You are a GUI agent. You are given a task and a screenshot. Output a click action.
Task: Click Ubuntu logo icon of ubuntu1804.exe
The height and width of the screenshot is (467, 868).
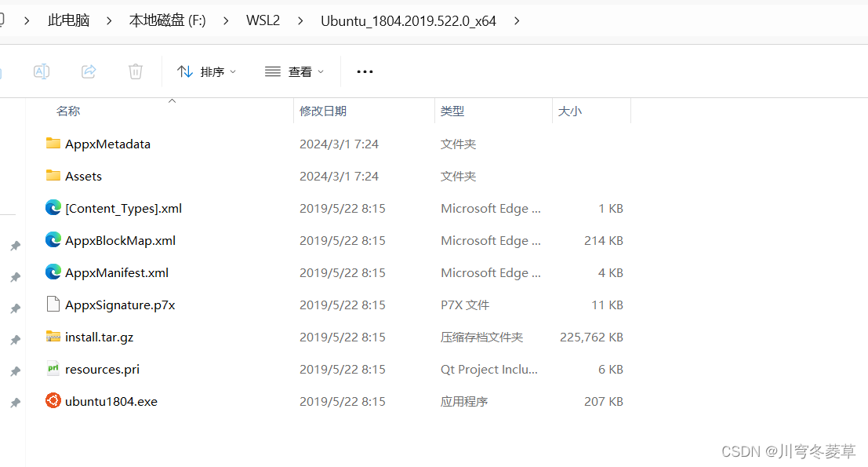53,400
